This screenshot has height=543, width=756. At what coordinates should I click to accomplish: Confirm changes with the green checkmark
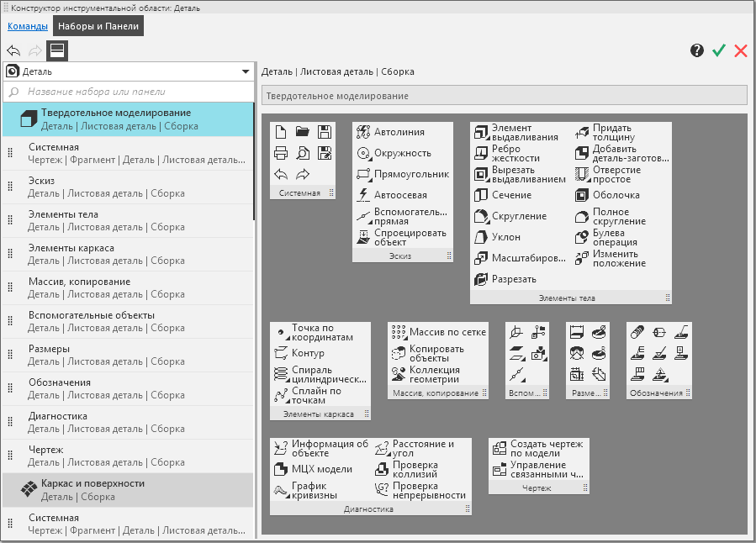tap(718, 50)
